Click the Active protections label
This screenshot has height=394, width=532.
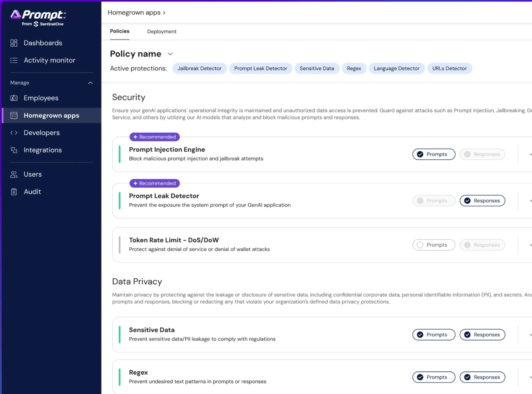138,68
